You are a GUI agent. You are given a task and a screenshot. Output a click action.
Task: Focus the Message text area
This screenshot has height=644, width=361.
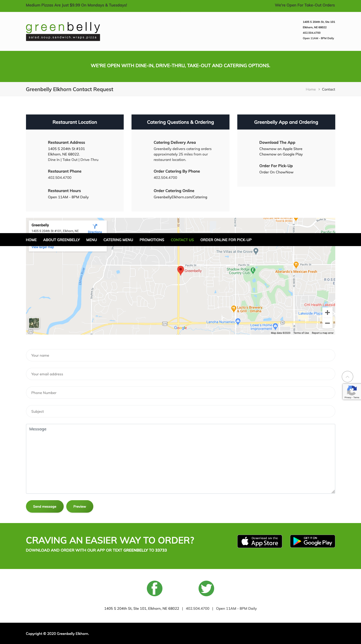180,459
